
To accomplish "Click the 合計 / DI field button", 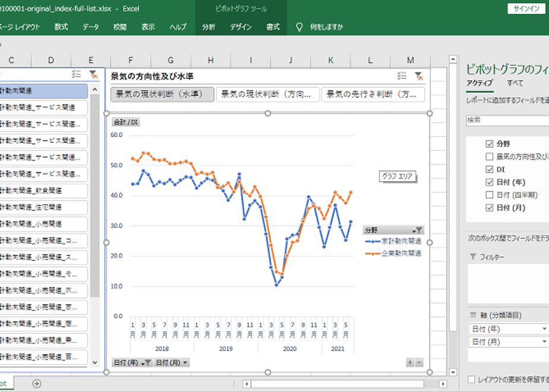I will pos(126,122).
